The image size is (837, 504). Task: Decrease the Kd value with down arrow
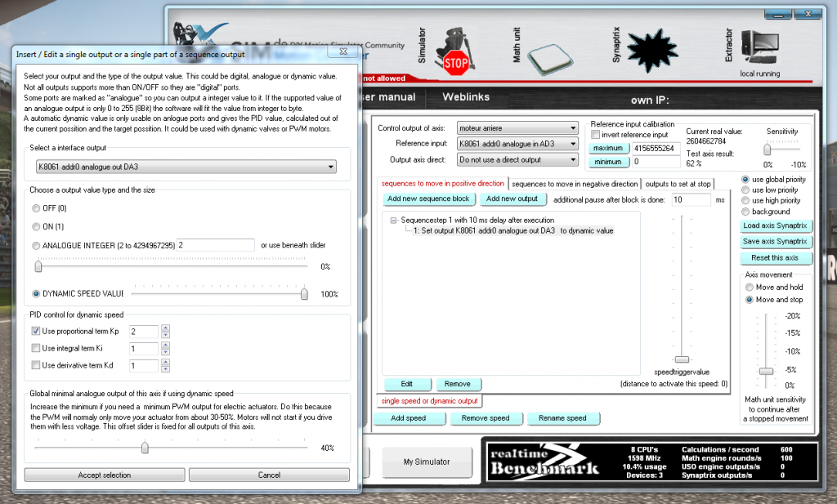[x=165, y=369]
